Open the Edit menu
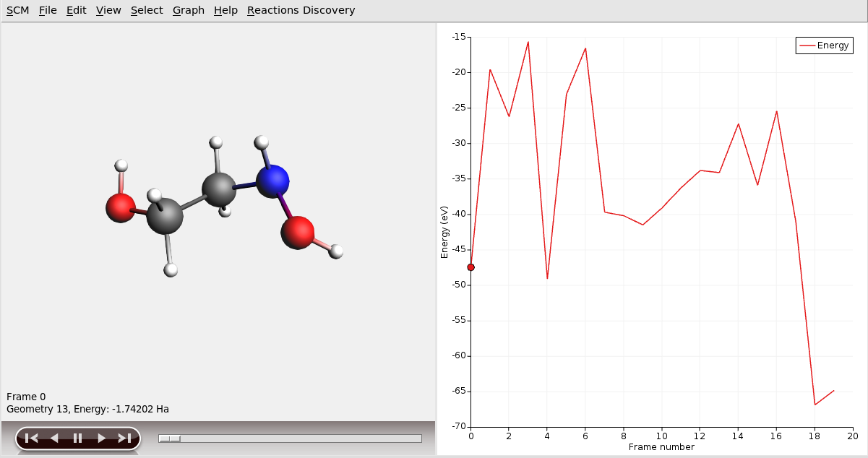The image size is (868, 458). (x=76, y=10)
